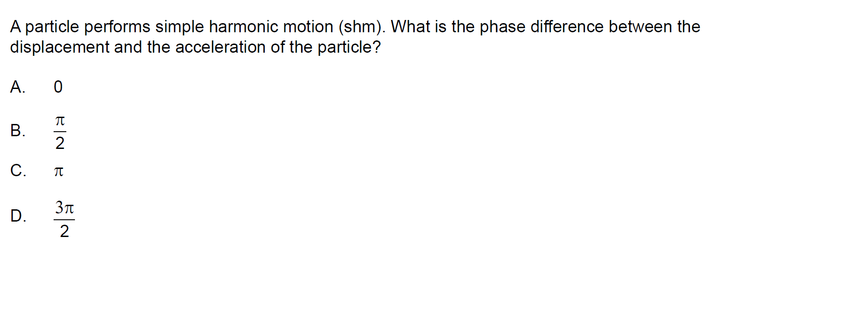Select answer option letter B
This screenshot has width=868, height=321.
click(17, 130)
